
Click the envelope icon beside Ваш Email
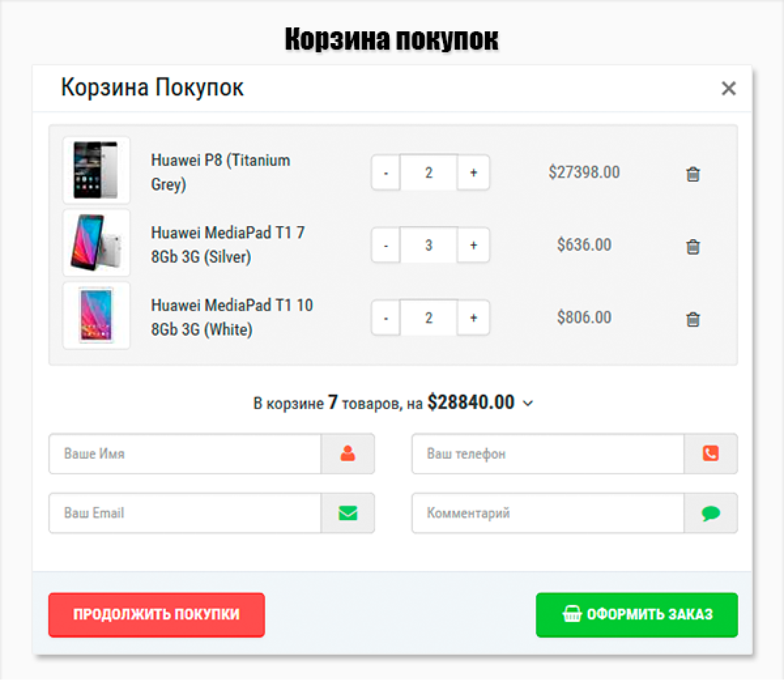[x=348, y=513]
